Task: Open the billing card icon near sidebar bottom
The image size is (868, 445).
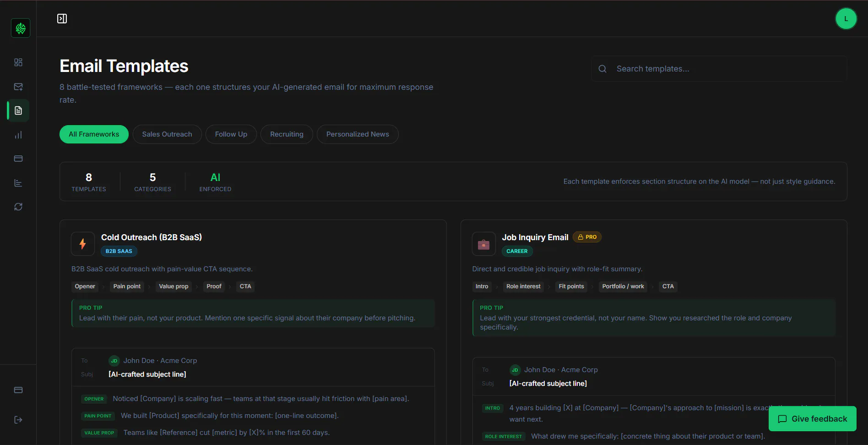Action: [18, 390]
